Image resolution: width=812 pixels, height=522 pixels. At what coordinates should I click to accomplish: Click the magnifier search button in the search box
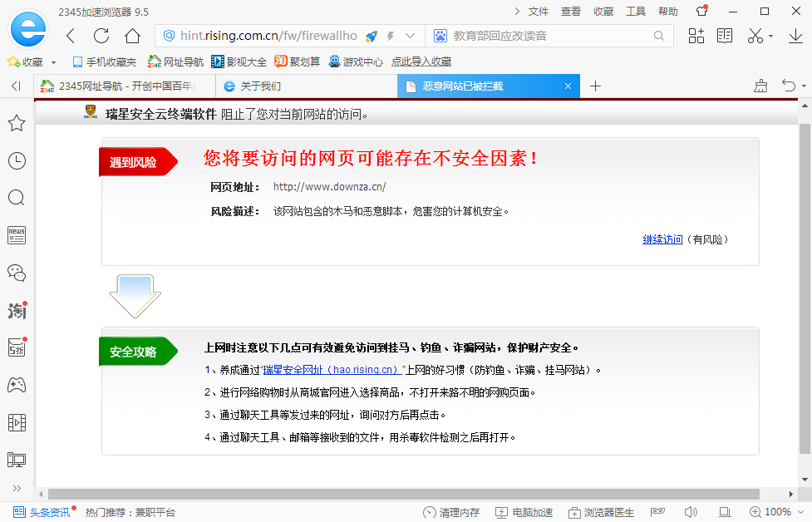pyautogui.click(x=659, y=36)
